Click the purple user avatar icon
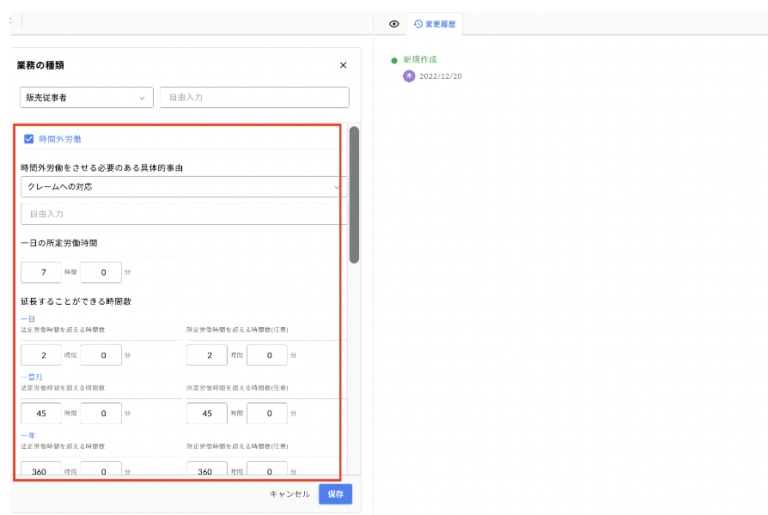Viewport: 768px width, 515px height. click(408, 76)
